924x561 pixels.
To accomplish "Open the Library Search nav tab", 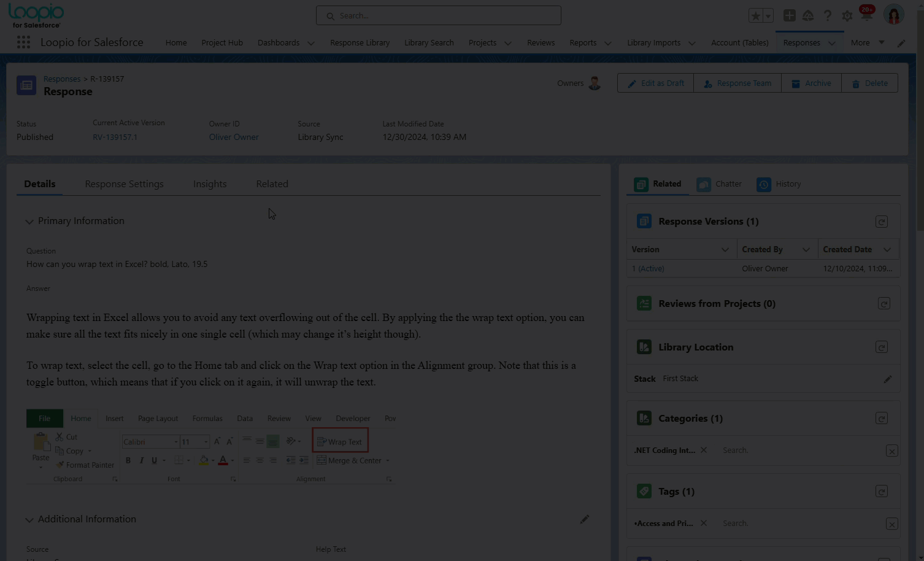I will pyautogui.click(x=429, y=42).
